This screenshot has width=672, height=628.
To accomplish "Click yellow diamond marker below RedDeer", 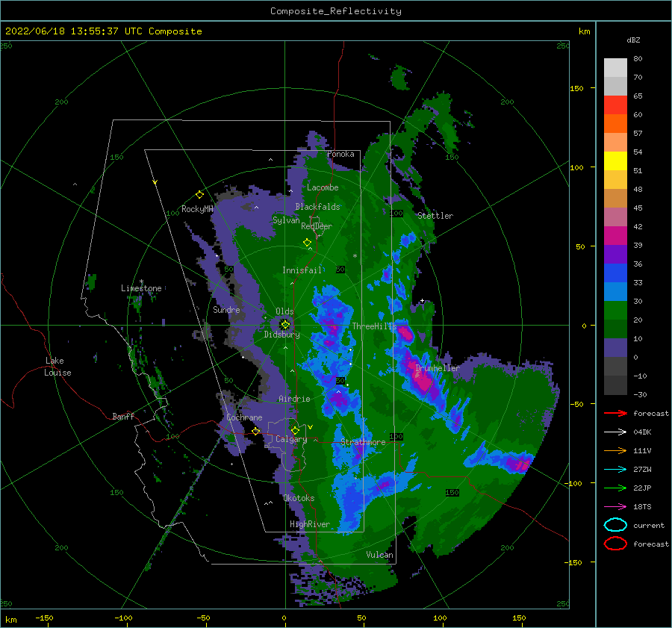I will [307, 243].
